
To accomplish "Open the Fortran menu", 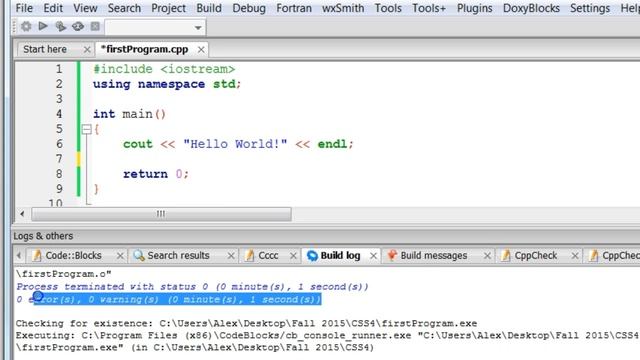I will coord(294,8).
